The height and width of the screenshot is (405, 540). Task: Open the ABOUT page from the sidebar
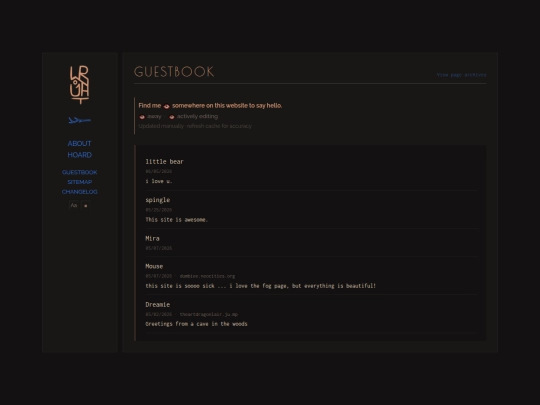coord(80,144)
